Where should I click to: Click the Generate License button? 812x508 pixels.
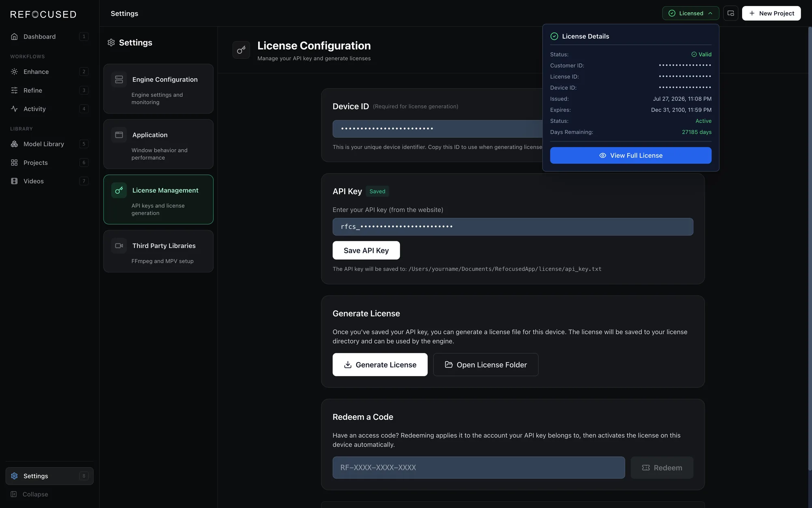pos(380,365)
